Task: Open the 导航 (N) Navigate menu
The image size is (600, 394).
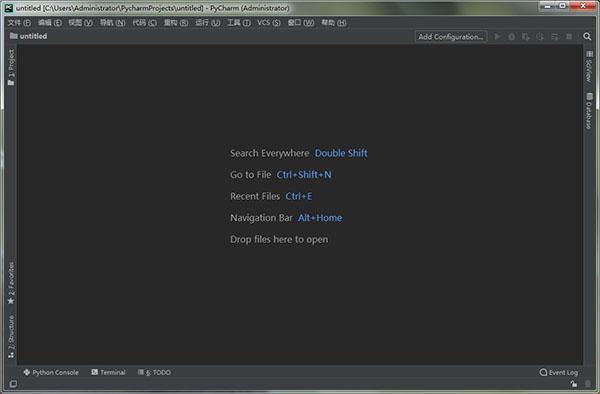Action: coord(112,23)
